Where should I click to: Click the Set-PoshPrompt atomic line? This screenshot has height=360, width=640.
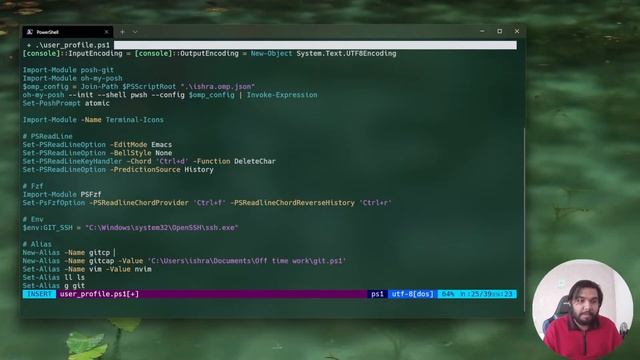tap(66, 103)
